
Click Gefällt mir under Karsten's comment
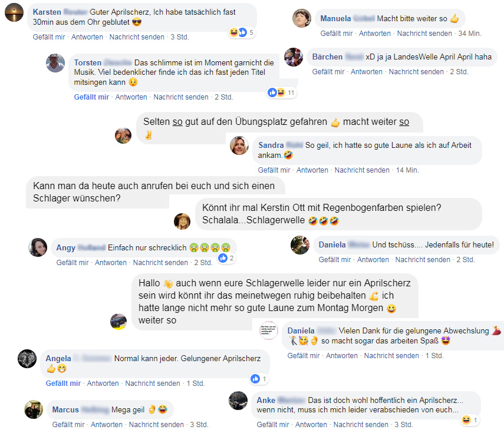pyautogui.click(x=49, y=37)
